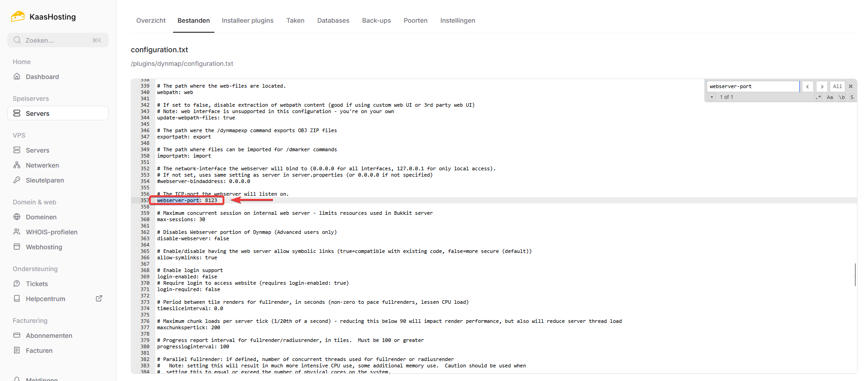Image resolution: width=868 pixels, height=381 pixels.
Task: Go to next search match
Action: pyautogui.click(x=822, y=86)
